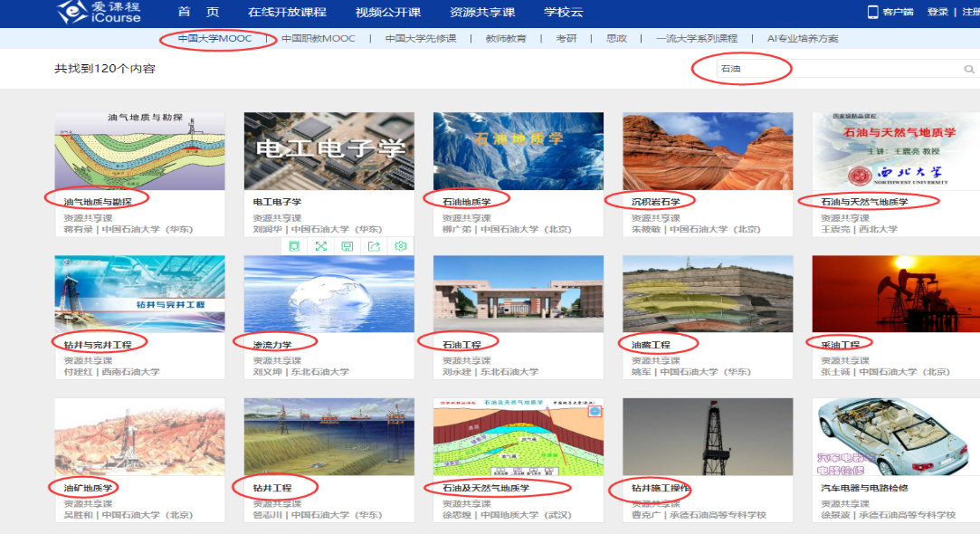The image size is (980, 534).
Task: Click the 电工电子学 course title link
Action: pyautogui.click(x=277, y=201)
